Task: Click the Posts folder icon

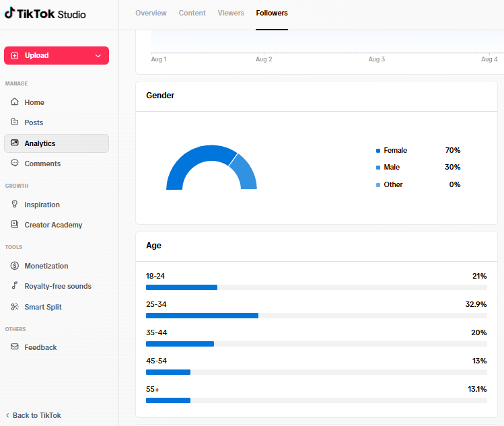Action: pyautogui.click(x=14, y=122)
